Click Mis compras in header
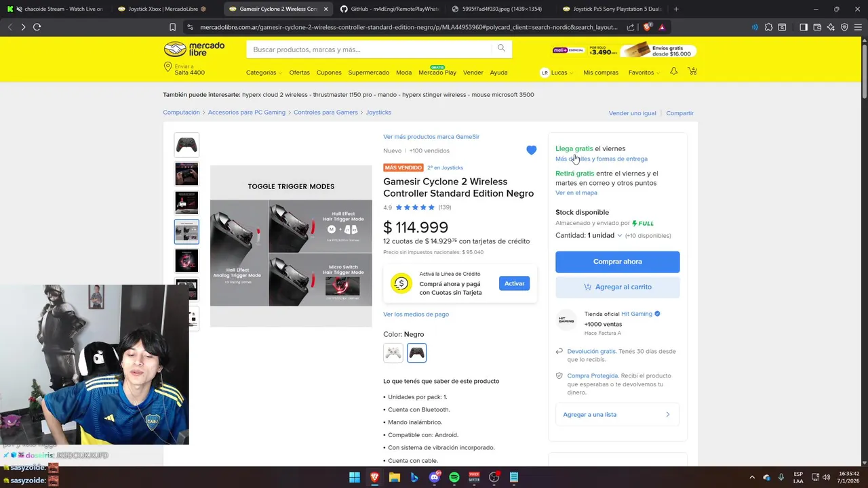This screenshot has height=488, width=868. pyautogui.click(x=601, y=73)
